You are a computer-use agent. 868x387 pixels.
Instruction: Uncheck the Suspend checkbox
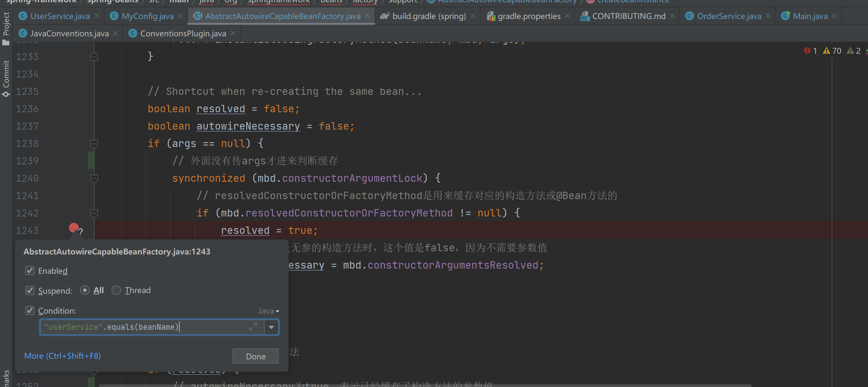tap(30, 290)
